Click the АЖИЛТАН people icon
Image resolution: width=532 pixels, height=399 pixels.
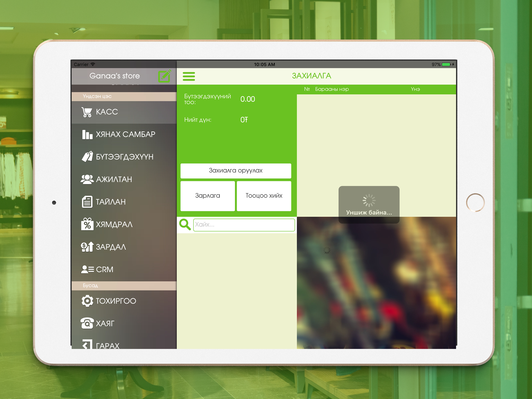point(87,179)
